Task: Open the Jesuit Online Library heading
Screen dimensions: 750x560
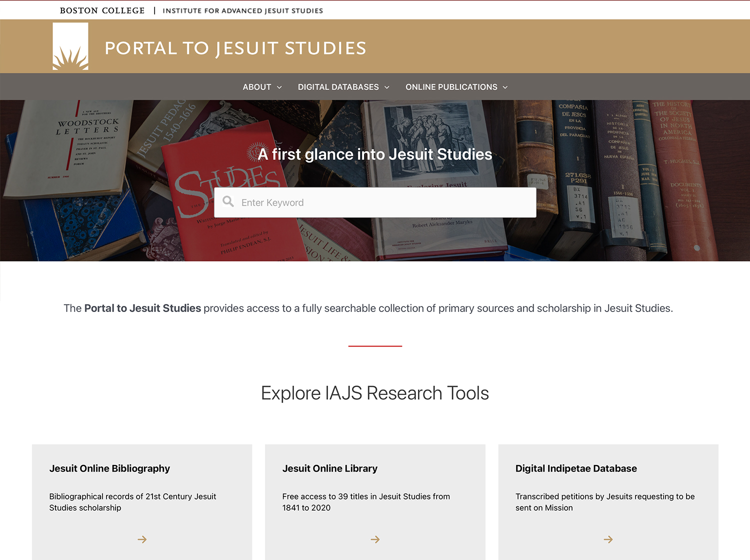Action: [x=329, y=468]
